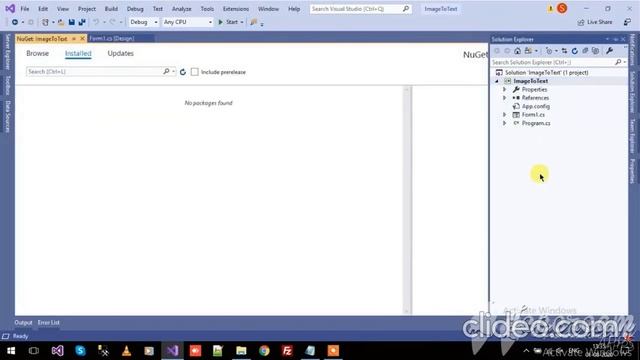
Task: Open VLC media player from taskbar
Action: coord(127,351)
